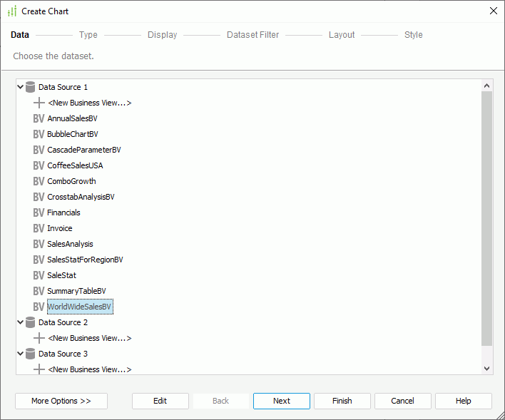
Task: Switch to the Dataset Filter step
Action: (x=252, y=35)
